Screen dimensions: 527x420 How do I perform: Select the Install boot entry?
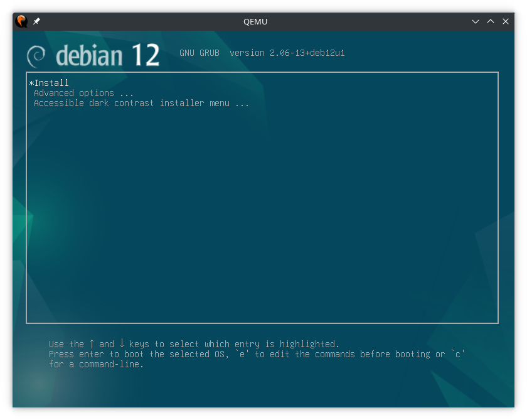[x=51, y=82]
